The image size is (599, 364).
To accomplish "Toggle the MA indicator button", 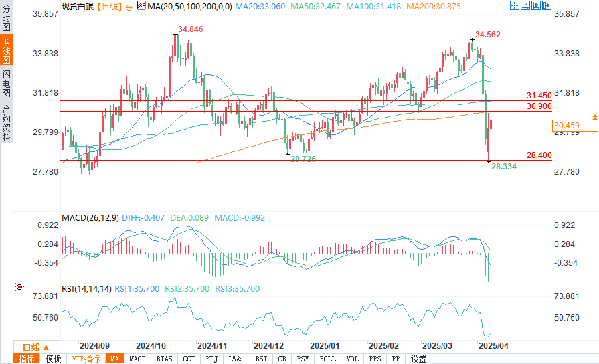I will point(115,359).
